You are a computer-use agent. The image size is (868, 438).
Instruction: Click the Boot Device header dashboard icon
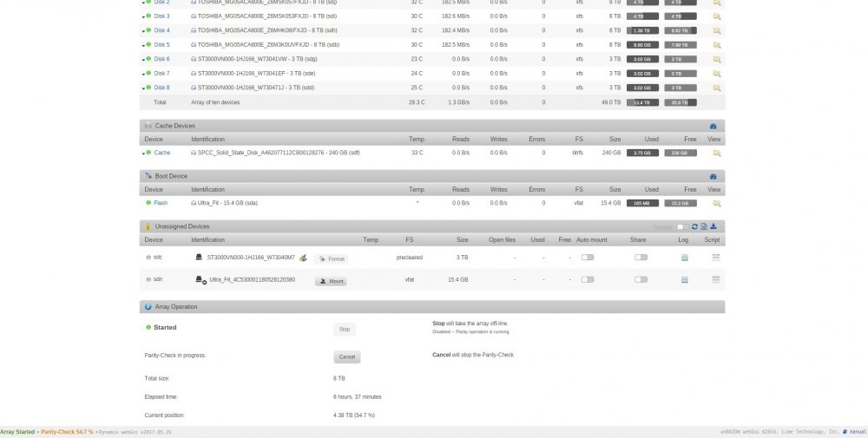pos(713,176)
